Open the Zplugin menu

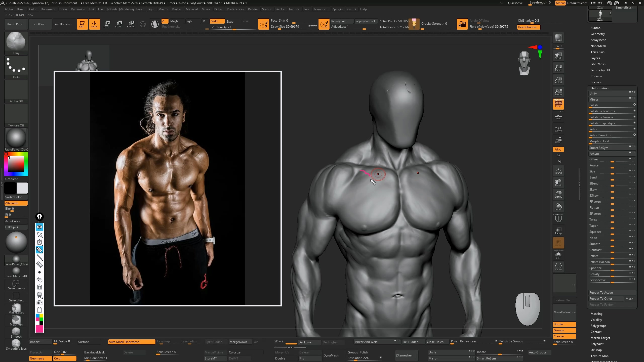[337, 9]
